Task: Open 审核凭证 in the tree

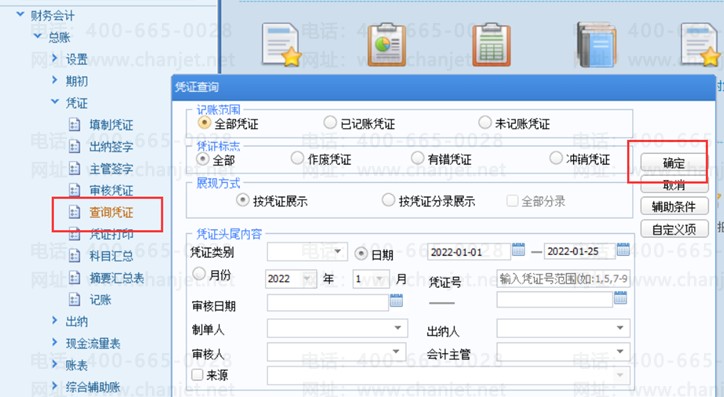Action: click(x=111, y=191)
